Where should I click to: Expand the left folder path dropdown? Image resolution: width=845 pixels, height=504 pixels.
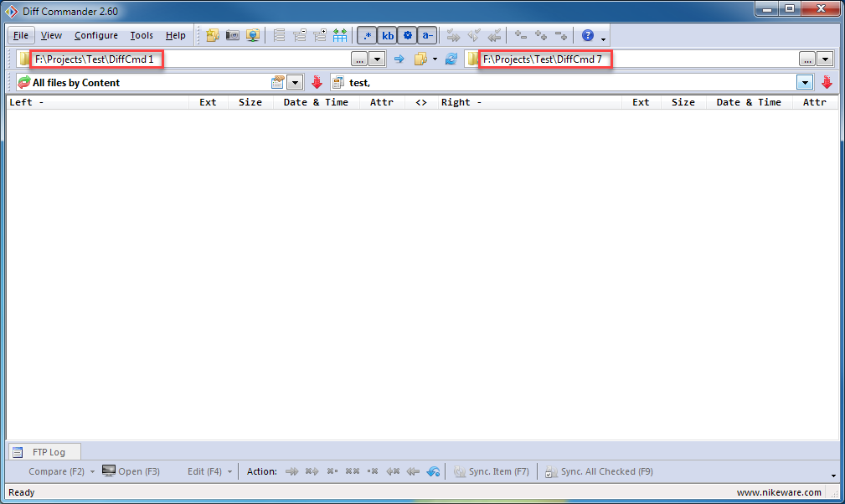[x=378, y=59]
